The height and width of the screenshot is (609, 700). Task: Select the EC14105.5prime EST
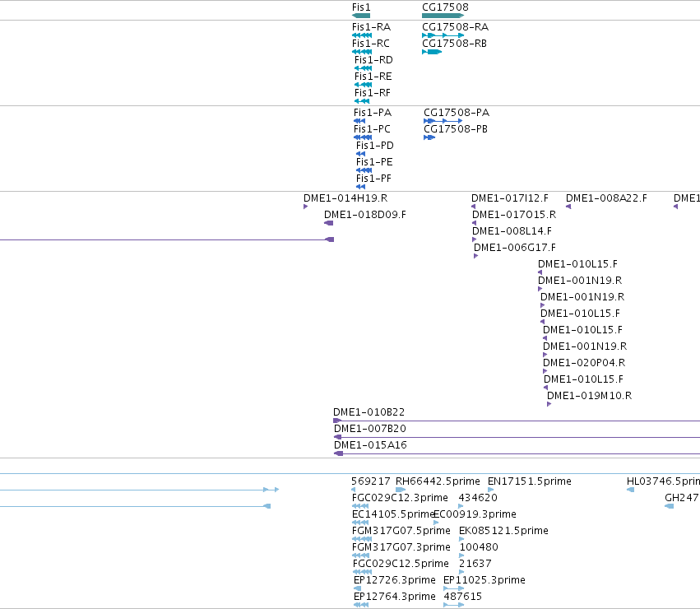pos(360,523)
